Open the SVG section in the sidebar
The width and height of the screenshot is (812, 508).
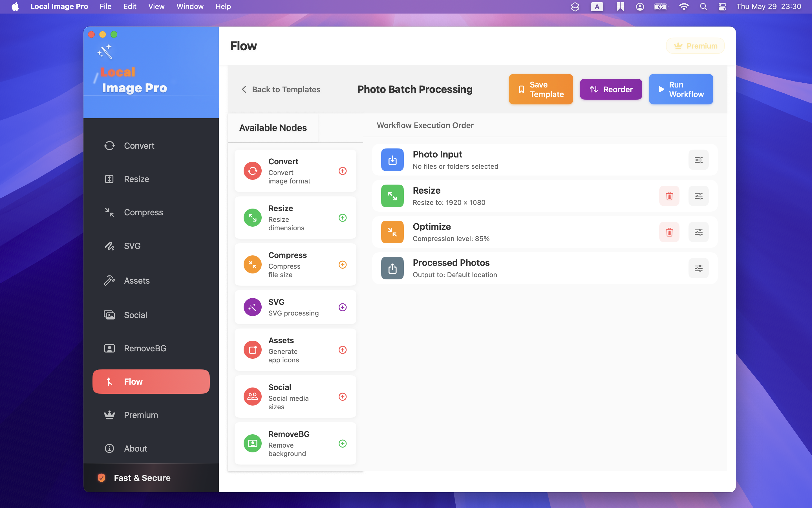(x=151, y=246)
